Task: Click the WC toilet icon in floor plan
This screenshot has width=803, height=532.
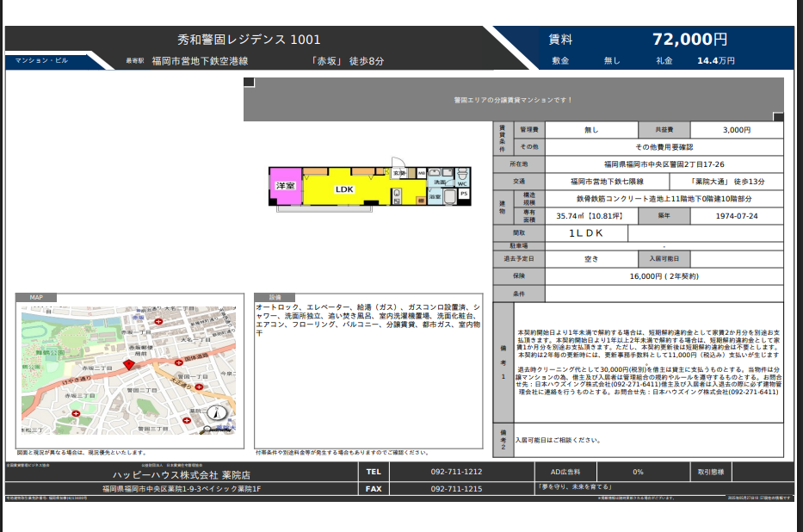Action: tap(462, 175)
